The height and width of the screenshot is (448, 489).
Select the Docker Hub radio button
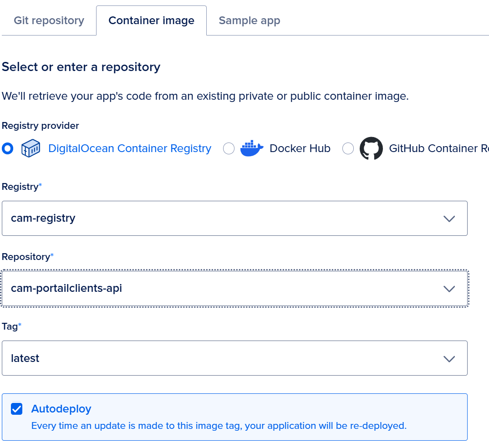[229, 148]
